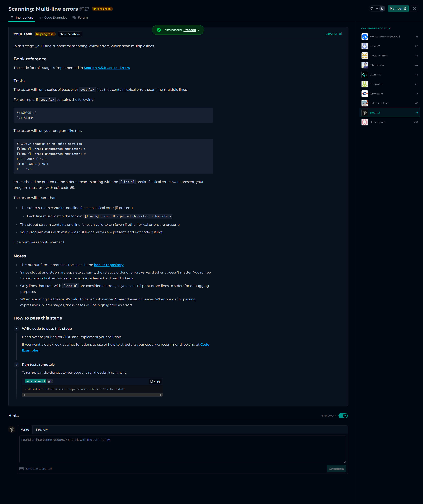Image resolution: width=423 pixels, height=504 pixels.
Task: Toggle the Filter by C++ switch
Action: (343, 415)
